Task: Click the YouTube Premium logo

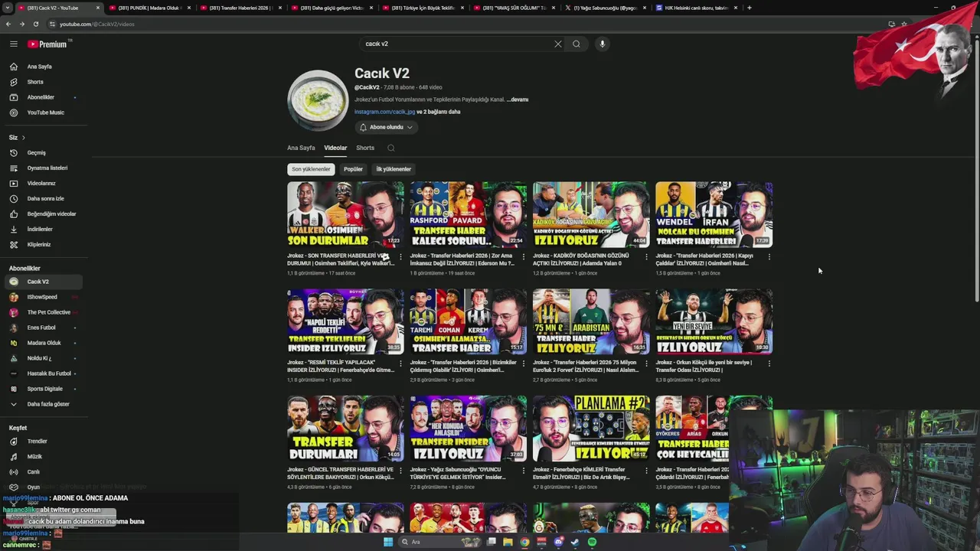Action: [x=47, y=44]
